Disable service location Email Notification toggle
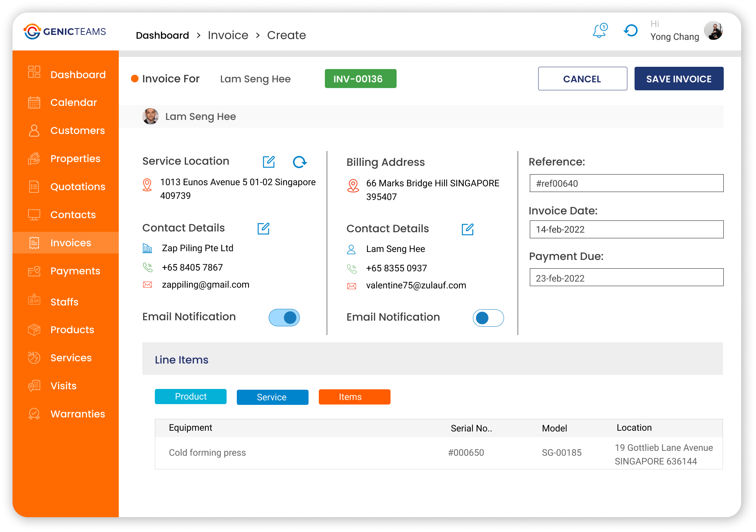This screenshot has width=756, height=532. [x=284, y=318]
